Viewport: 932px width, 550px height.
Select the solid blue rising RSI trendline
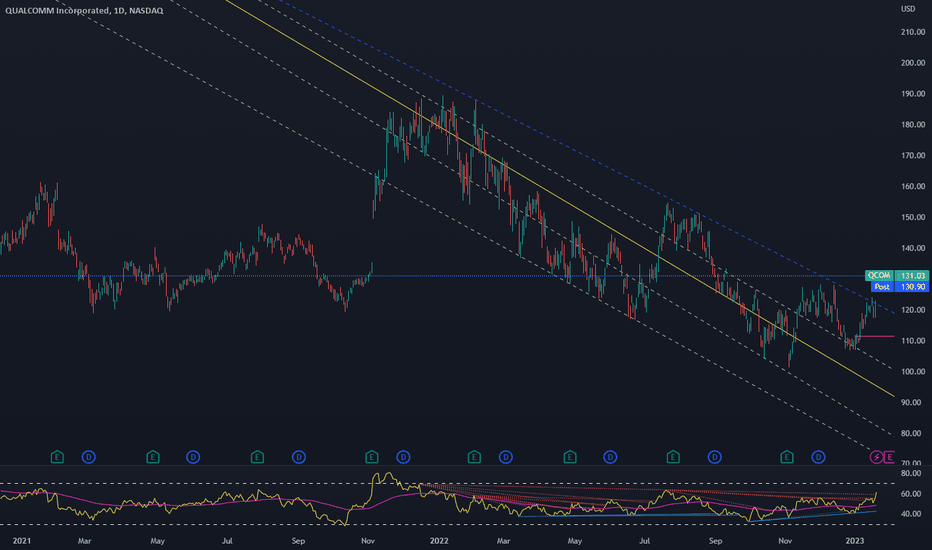pos(813,516)
